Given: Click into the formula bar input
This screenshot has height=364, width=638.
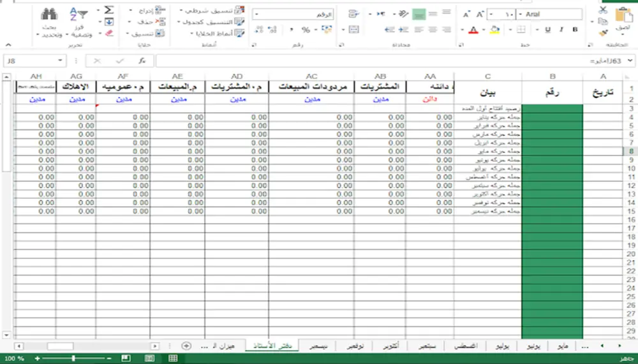Looking at the screenshot, I should click(x=390, y=61).
